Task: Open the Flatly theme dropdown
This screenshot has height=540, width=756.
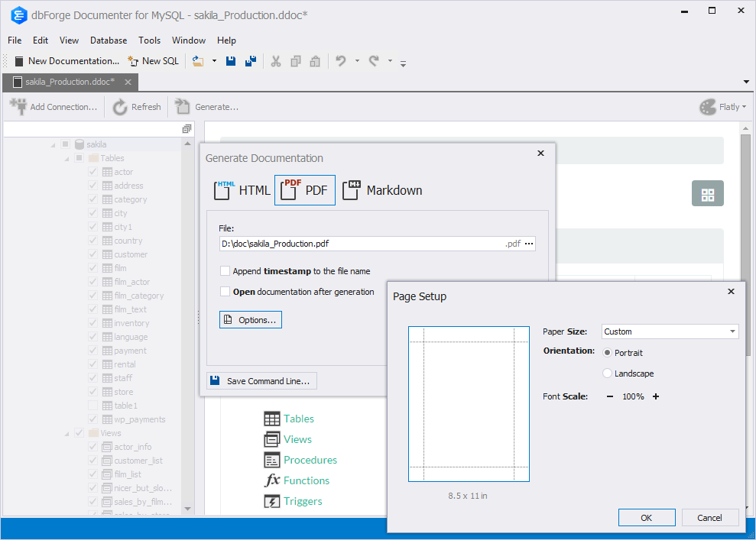Action: coord(744,107)
